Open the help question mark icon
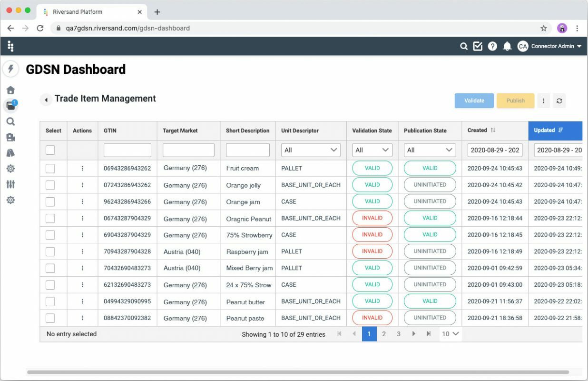588x381 pixels. coord(492,46)
